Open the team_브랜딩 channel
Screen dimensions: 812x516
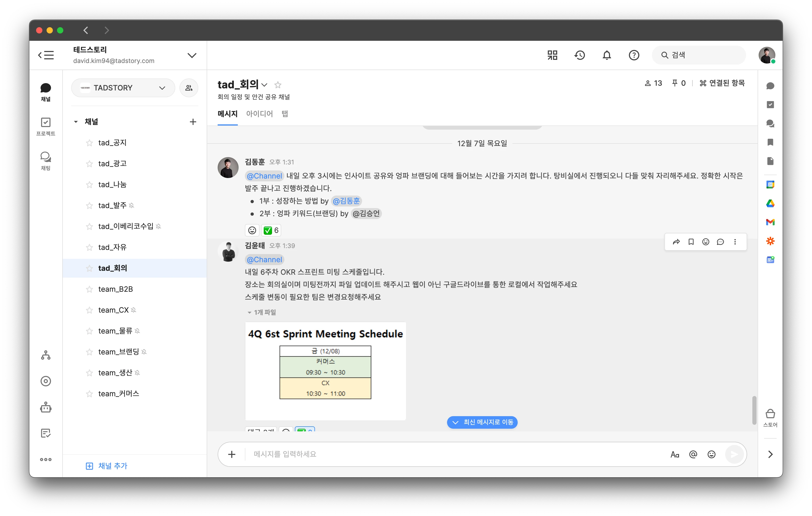coord(135,352)
